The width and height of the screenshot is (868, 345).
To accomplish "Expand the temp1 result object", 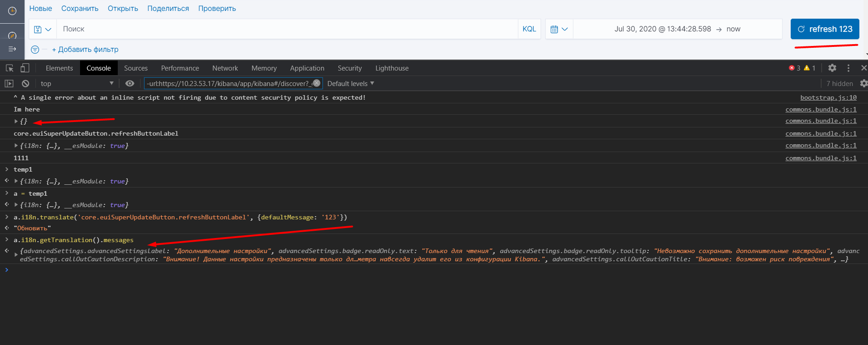I will (16, 181).
